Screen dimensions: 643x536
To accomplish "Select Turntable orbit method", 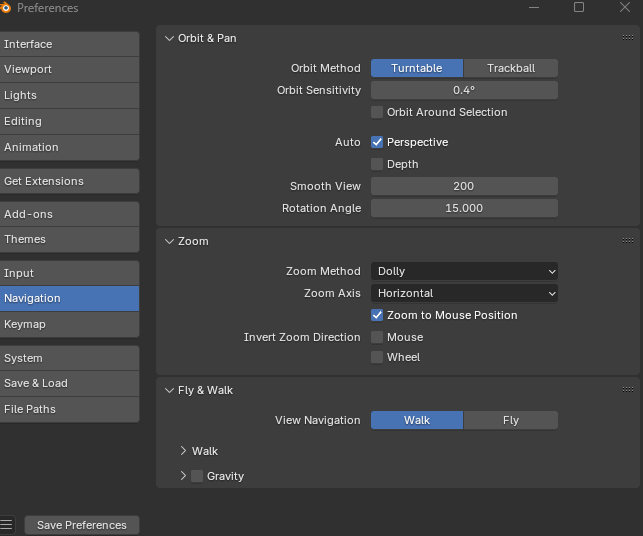I will point(417,68).
